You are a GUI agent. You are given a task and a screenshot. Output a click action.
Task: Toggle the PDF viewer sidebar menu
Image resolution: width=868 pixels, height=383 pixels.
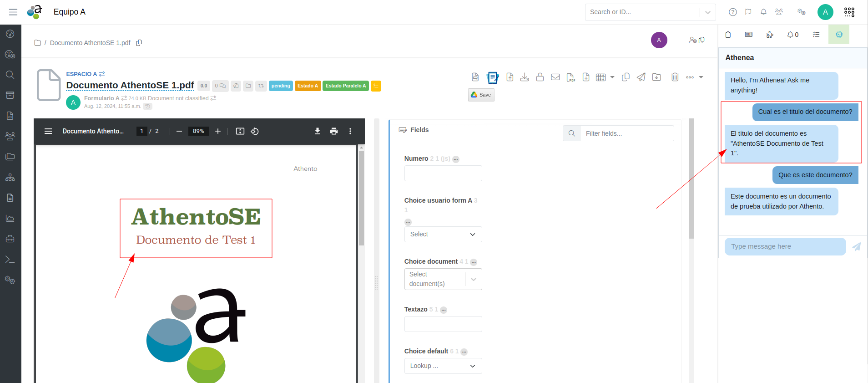pos(48,131)
